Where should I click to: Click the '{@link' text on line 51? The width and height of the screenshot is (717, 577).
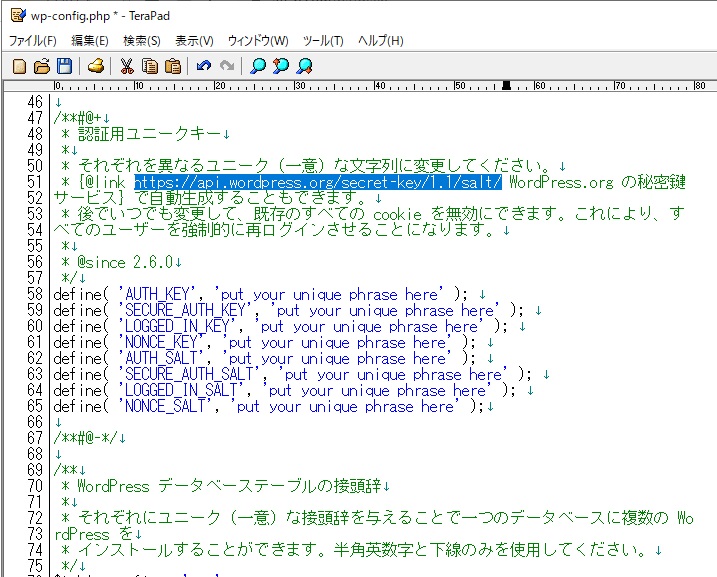102,182
